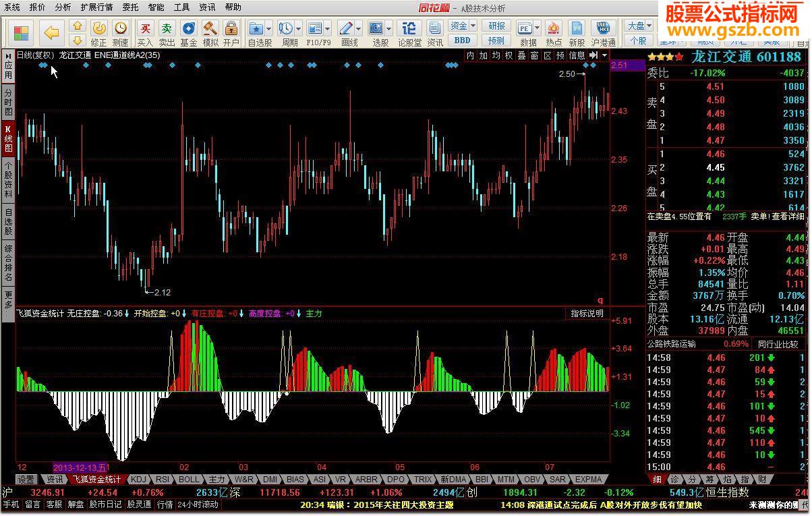Toggle the 预 forecast option

[x=560, y=55]
